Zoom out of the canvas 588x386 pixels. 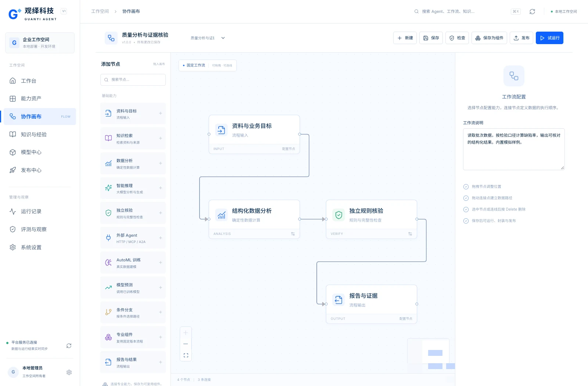coord(186,344)
